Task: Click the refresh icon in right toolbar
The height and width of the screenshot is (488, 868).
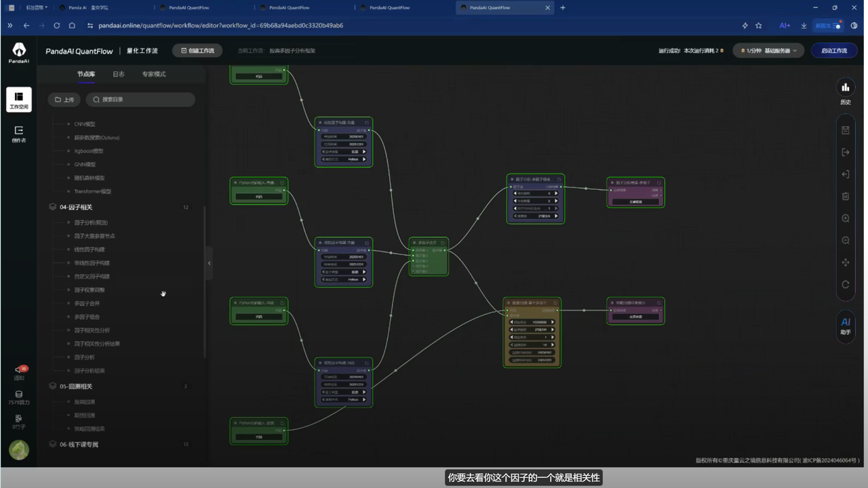Action: click(x=845, y=285)
